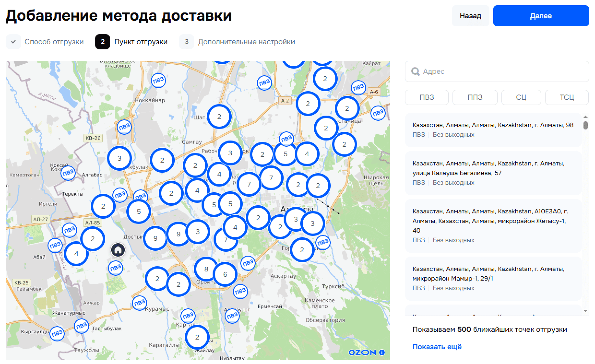Select the Пункт отгрузки step
The image size is (595, 364).
click(x=131, y=42)
